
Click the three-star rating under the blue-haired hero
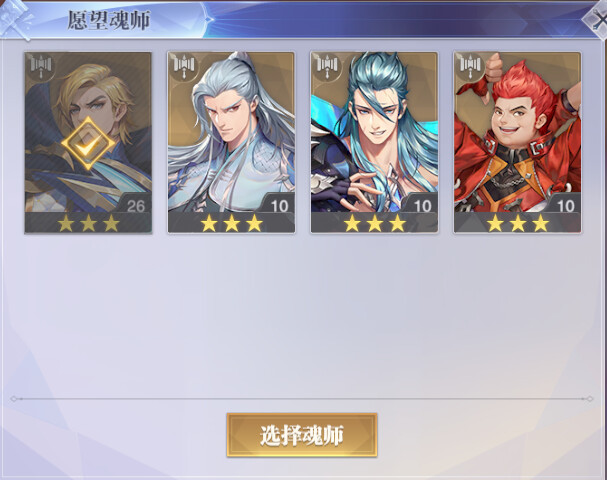[375, 223]
